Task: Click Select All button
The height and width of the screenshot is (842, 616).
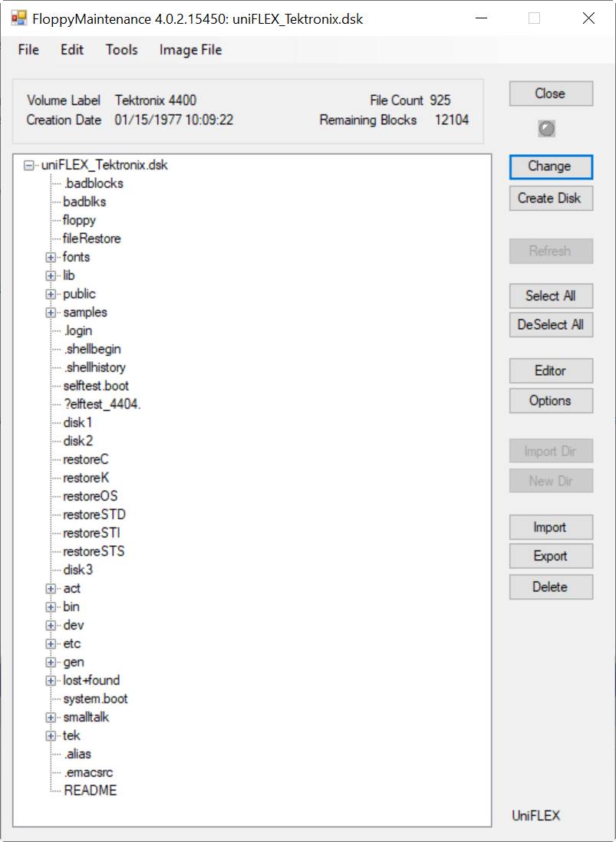Action: tap(550, 296)
